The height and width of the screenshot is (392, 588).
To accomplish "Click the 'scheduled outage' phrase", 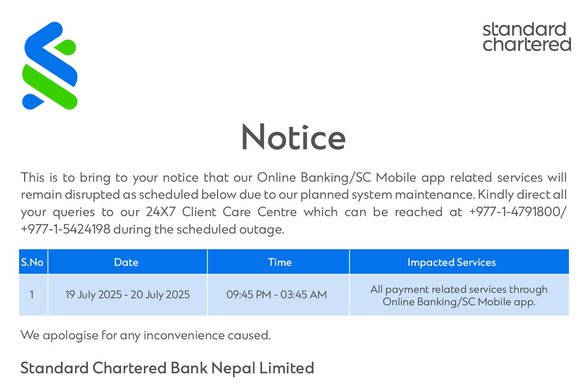I will (x=231, y=229).
